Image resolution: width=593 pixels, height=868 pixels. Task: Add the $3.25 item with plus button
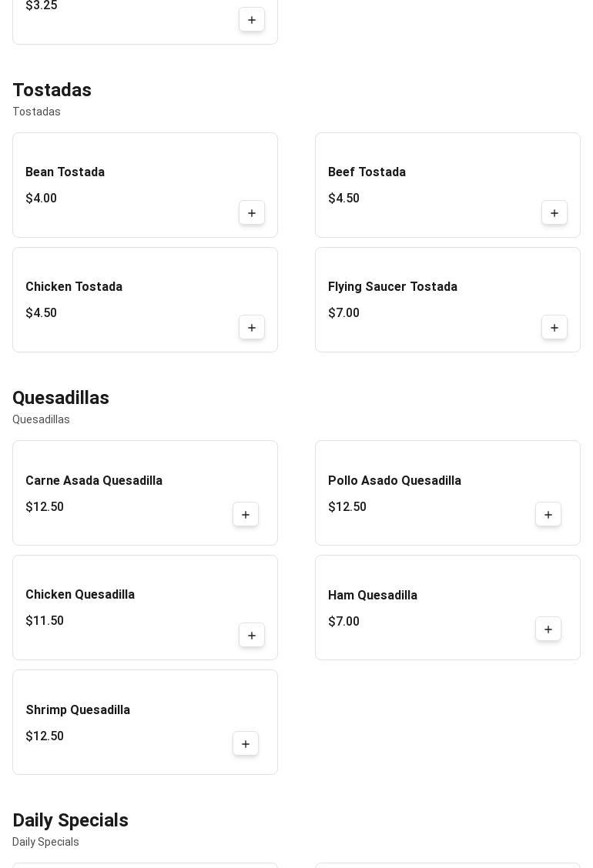[x=252, y=20]
